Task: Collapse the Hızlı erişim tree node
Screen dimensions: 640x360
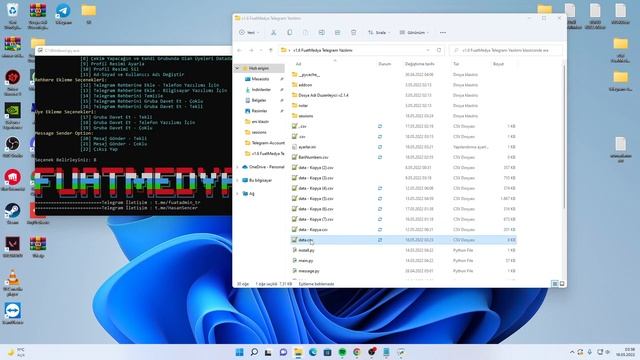Action: (238, 68)
